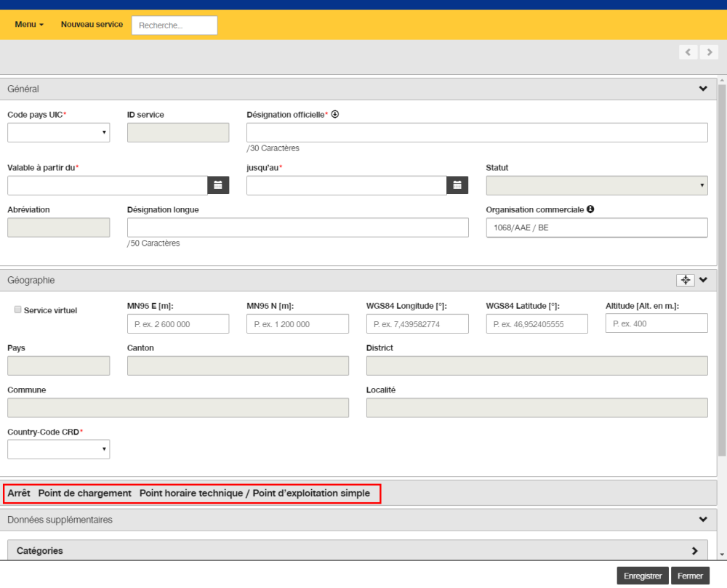Click the Enregistrer button

643,576
